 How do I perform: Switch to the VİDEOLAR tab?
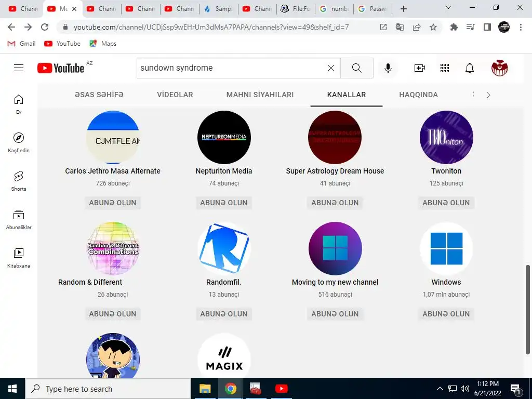175,95
